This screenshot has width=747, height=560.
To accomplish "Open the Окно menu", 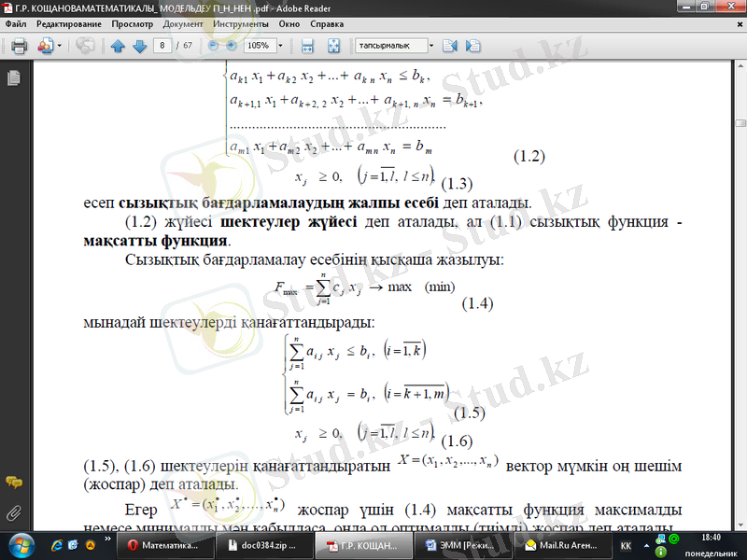I will click(289, 24).
